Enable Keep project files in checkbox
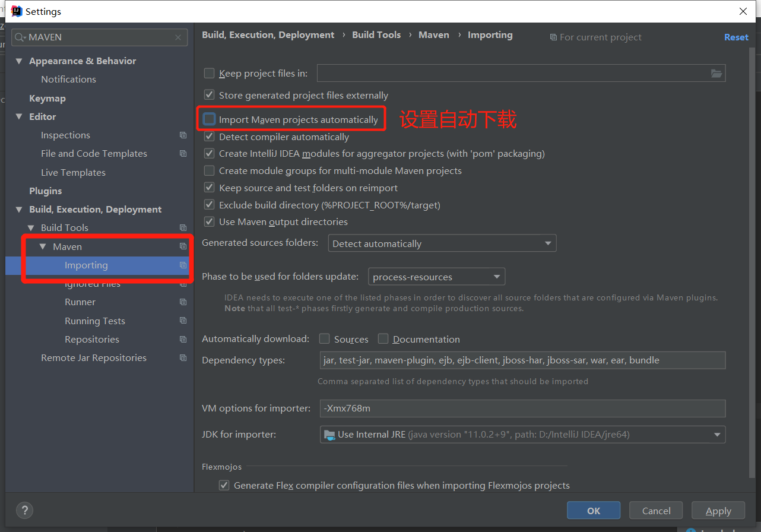Viewport: 761px width, 532px height. tap(209, 74)
